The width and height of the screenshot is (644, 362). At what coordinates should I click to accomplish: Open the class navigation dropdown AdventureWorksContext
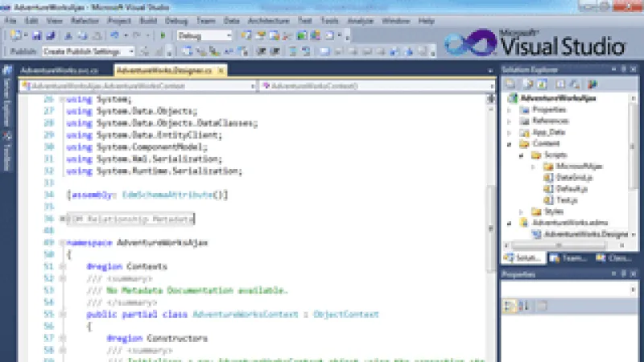(138, 86)
